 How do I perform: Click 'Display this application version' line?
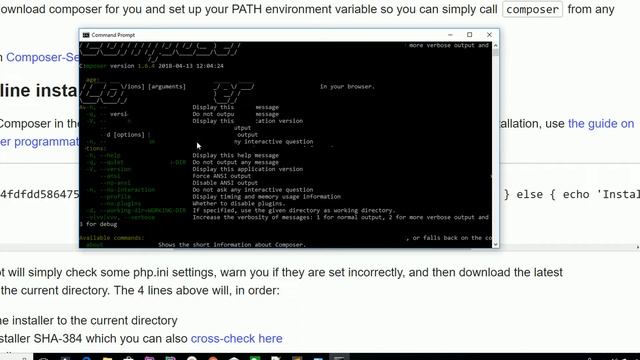(x=247, y=169)
